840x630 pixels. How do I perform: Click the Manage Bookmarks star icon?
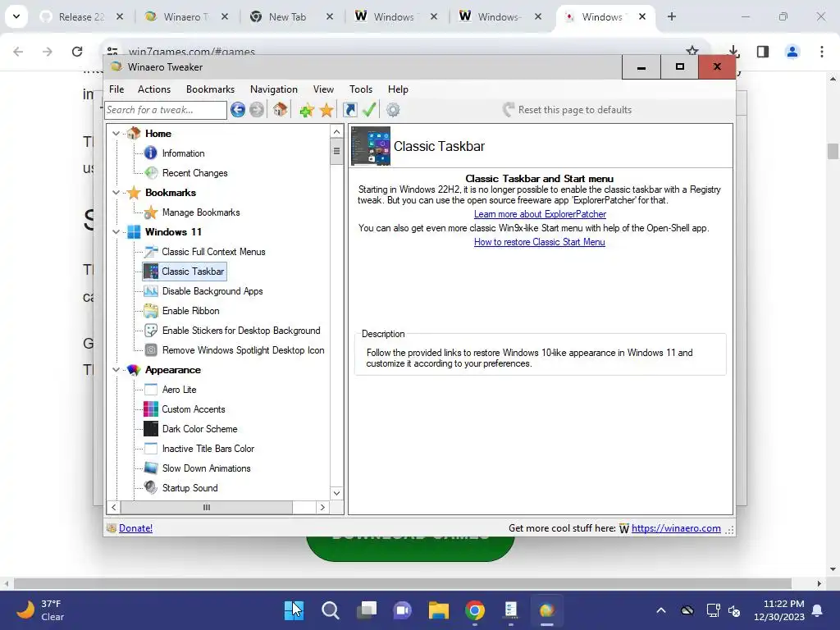point(151,212)
